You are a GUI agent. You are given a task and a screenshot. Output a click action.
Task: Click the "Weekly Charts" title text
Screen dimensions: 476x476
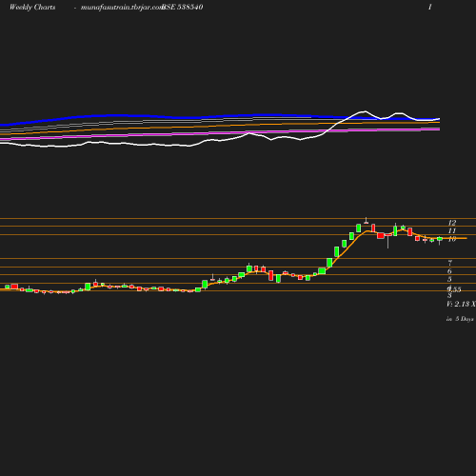point(32,8)
